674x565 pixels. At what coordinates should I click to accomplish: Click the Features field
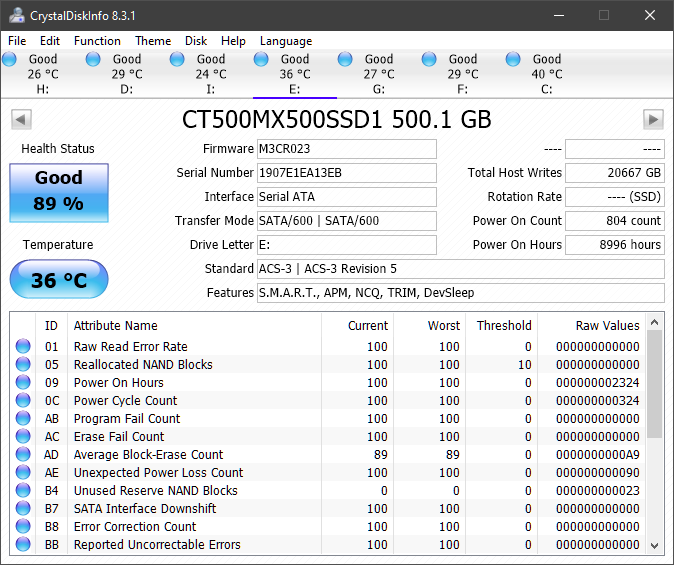[x=461, y=293]
